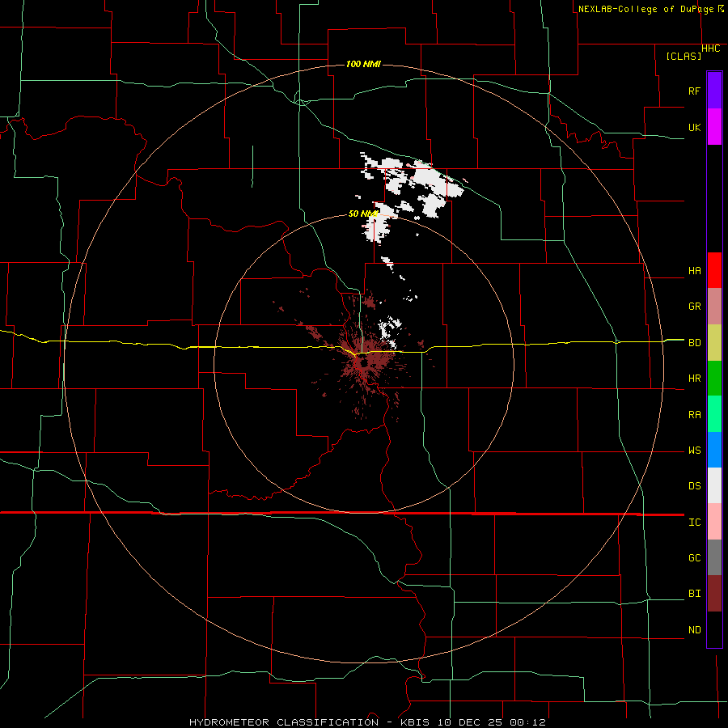Click the BD yellow legend color swatch
Viewport: 728px width, 728px height.
coord(714,342)
